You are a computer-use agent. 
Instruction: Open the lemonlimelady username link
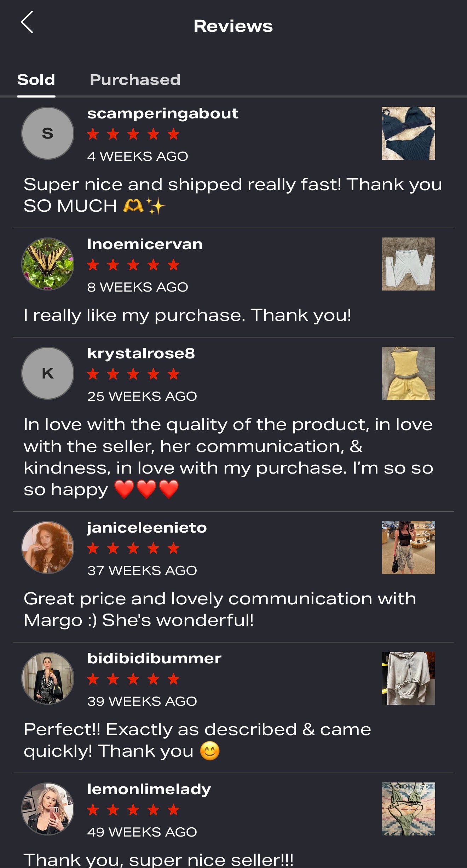[x=149, y=790]
